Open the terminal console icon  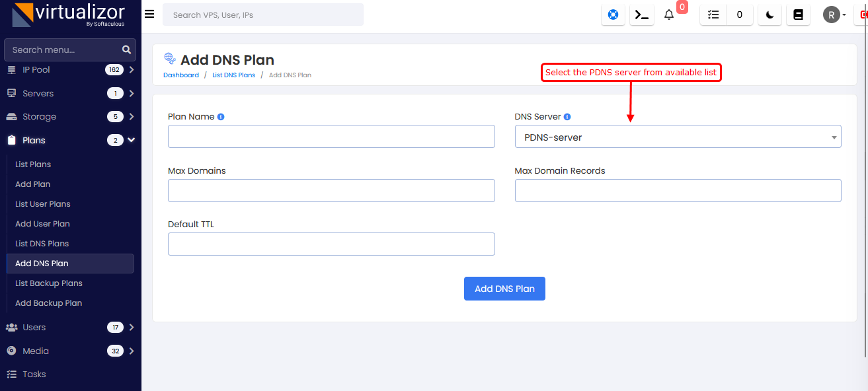point(641,15)
